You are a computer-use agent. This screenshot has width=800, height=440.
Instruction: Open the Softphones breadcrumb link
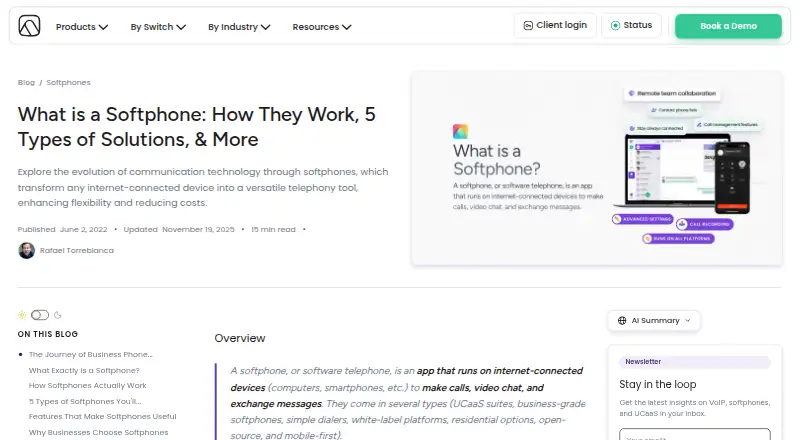pyautogui.click(x=68, y=82)
